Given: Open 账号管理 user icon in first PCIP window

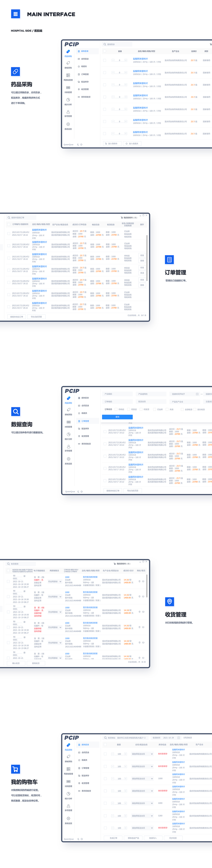Looking at the screenshot, I should 68,112.
